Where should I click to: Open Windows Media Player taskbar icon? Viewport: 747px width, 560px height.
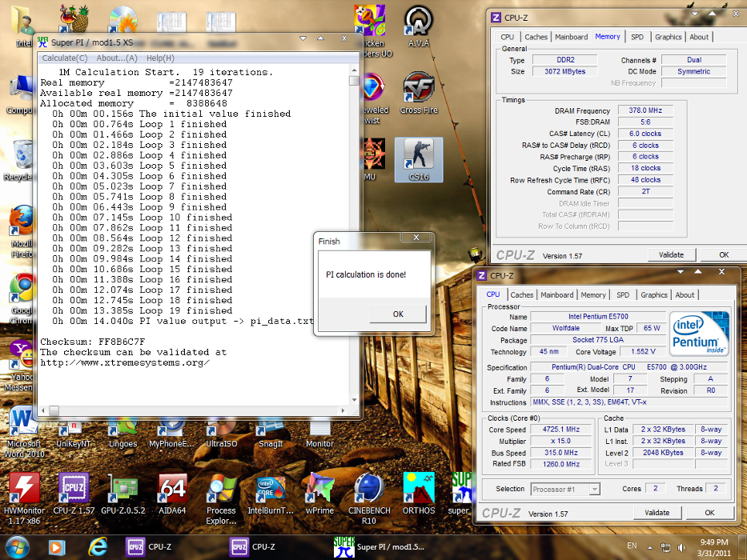click(56, 547)
